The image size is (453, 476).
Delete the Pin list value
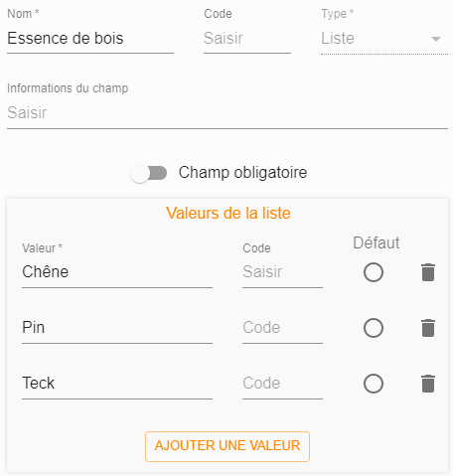428,328
